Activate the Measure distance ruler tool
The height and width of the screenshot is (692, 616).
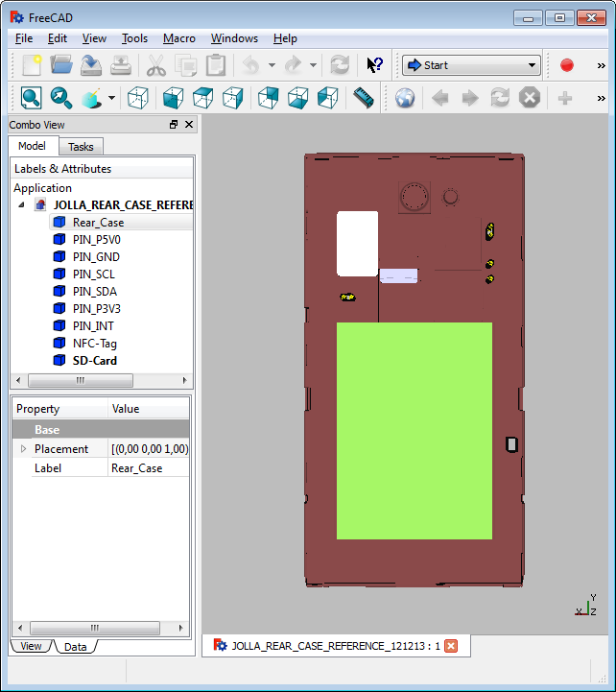(x=363, y=98)
